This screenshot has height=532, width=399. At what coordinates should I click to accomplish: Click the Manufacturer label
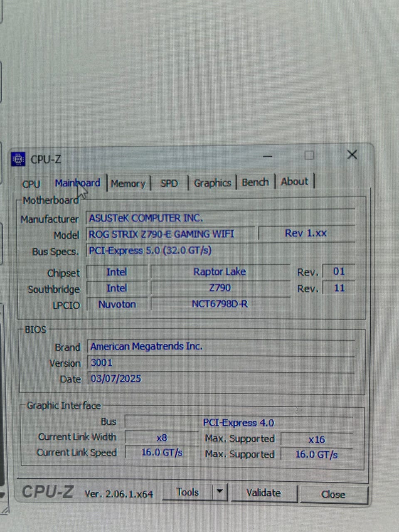coord(49,219)
